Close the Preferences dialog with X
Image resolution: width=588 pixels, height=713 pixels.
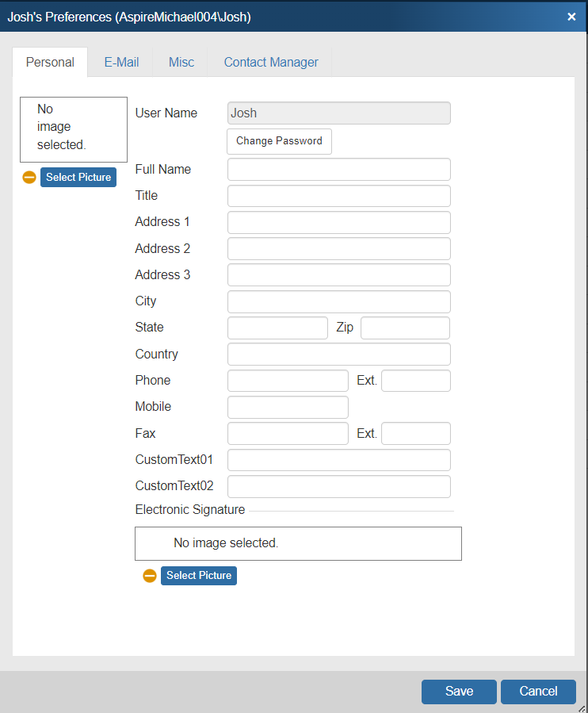[571, 17]
